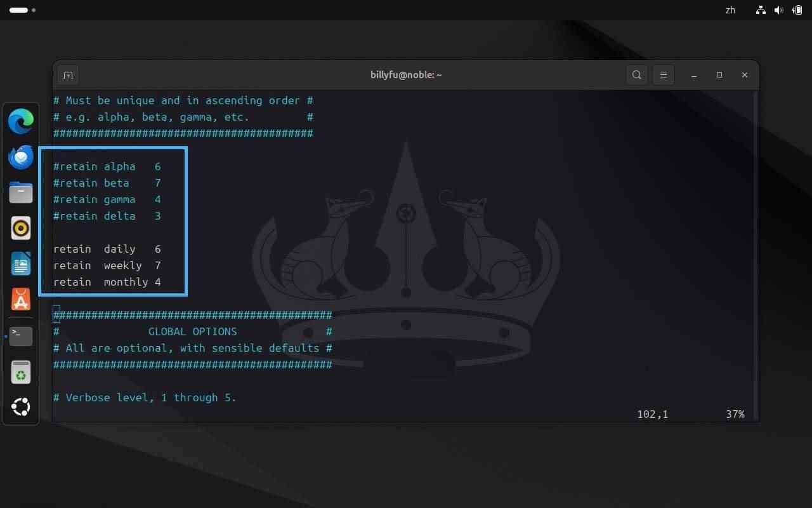Click the terminal scrollbar
812x508 pixels.
point(755,254)
